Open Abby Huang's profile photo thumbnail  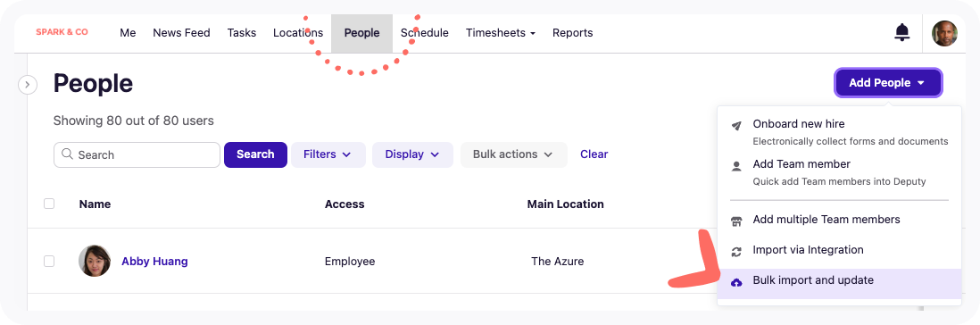95,261
